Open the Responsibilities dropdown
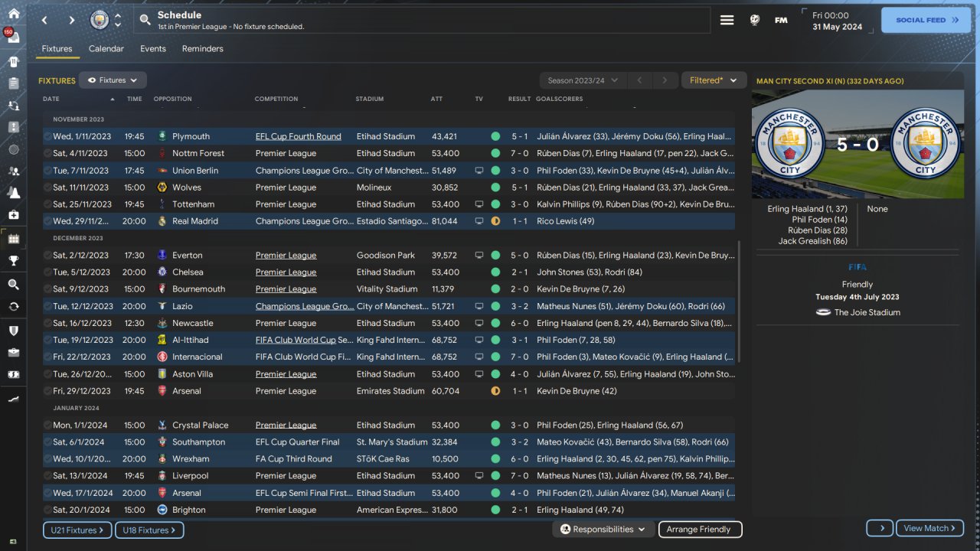Image resolution: width=980 pixels, height=551 pixels. point(603,530)
